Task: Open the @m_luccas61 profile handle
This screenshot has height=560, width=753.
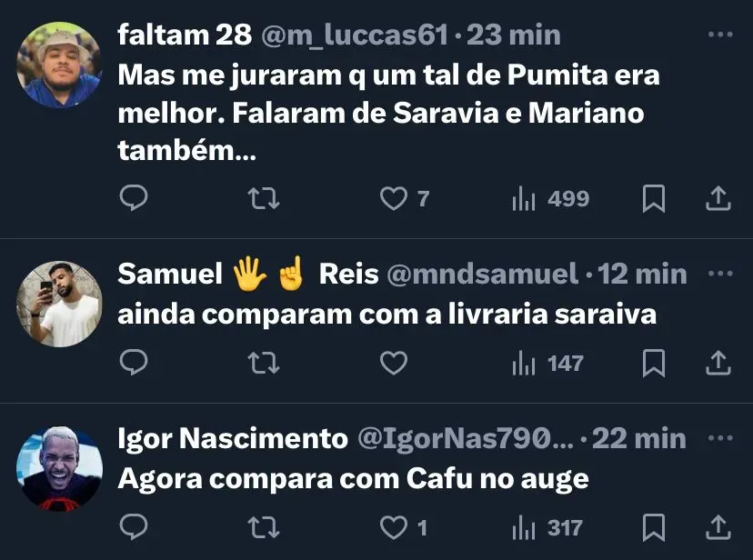Action: [x=356, y=35]
